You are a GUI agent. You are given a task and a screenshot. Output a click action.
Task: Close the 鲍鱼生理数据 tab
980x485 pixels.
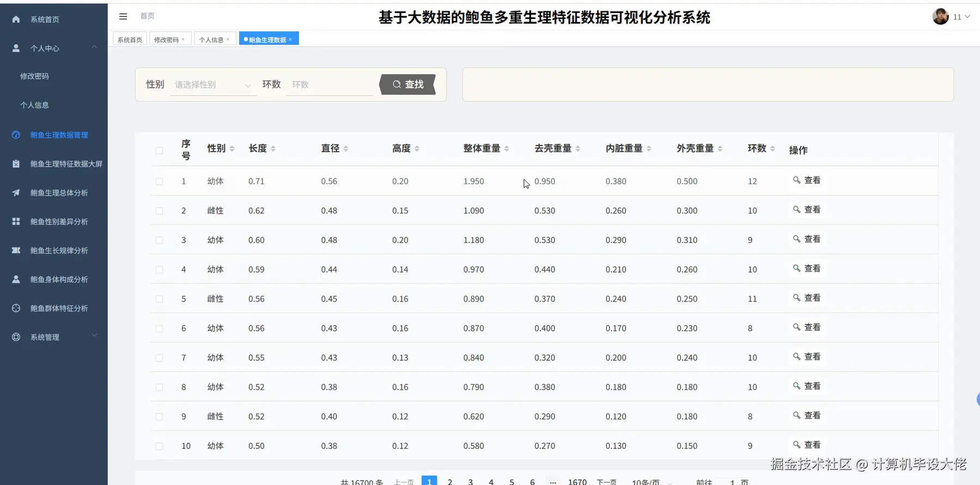click(290, 39)
